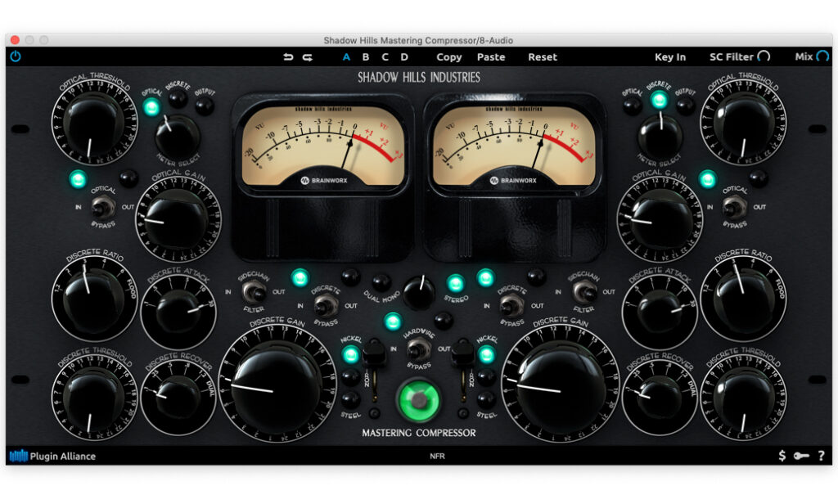
Task: Click the right VU meter
Action: (514, 146)
